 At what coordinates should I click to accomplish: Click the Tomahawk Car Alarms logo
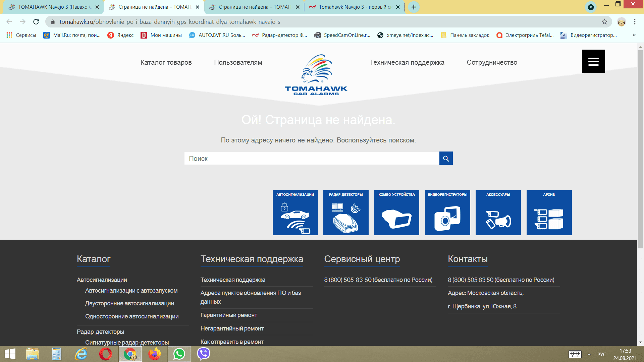pyautogui.click(x=316, y=75)
